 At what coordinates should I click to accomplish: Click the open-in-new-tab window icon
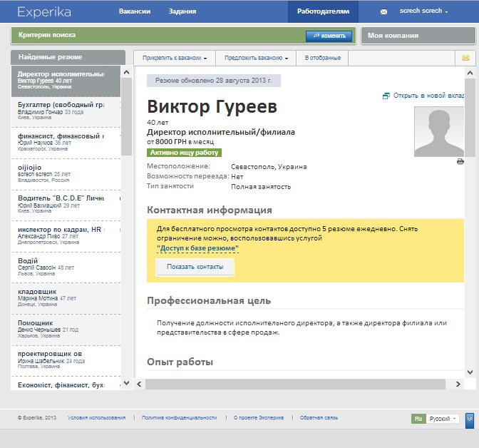pyautogui.click(x=386, y=96)
